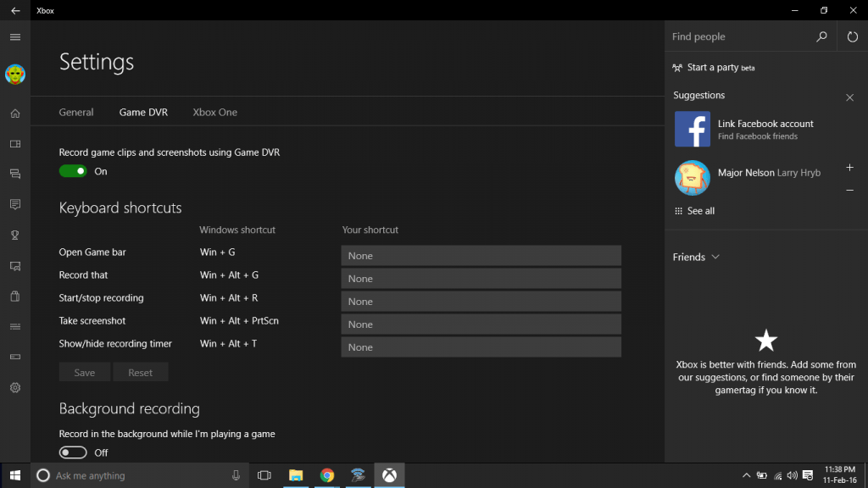Open volume control in tray
Image resolution: width=868 pixels, height=488 pixels.
click(x=793, y=475)
